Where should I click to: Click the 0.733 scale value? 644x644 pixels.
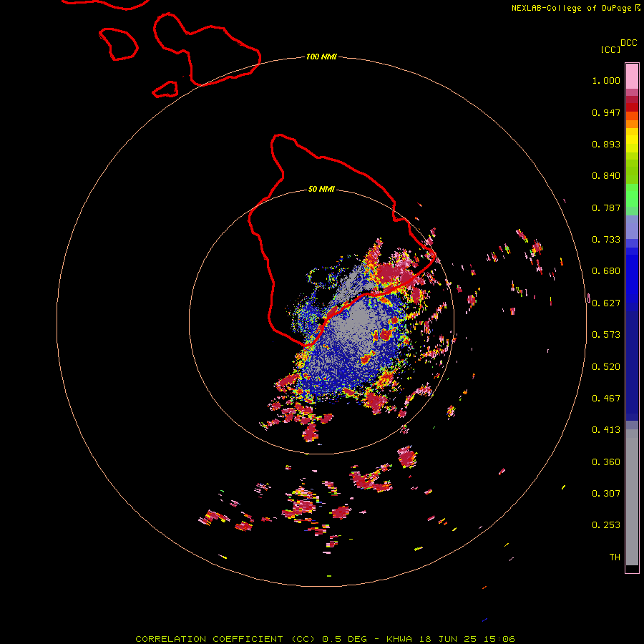click(x=606, y=240)
